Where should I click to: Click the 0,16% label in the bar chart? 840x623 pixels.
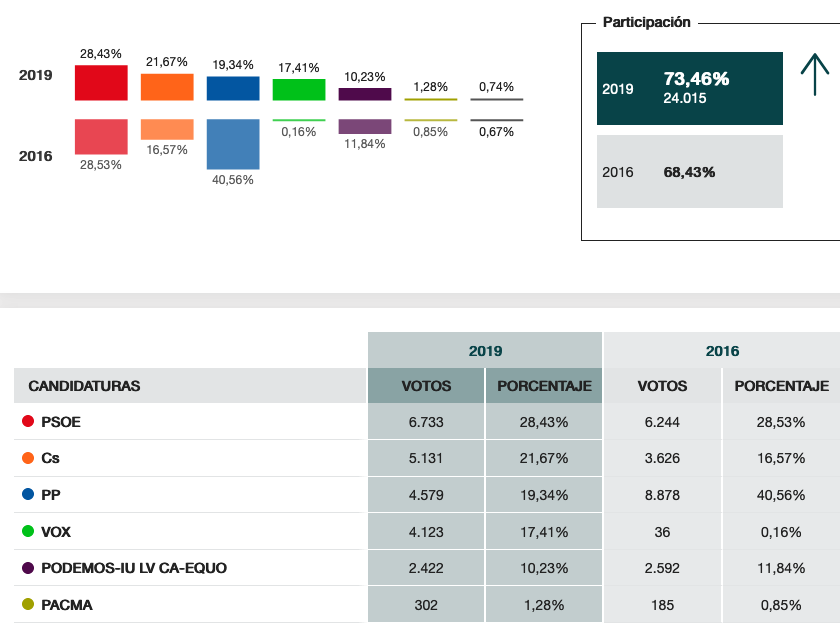298,132
